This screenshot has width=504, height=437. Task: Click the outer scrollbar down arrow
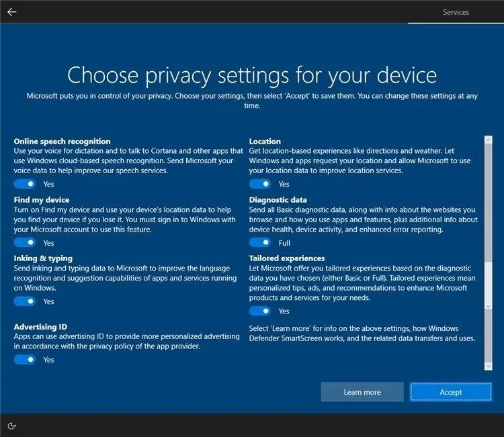(x=489, y=366)
